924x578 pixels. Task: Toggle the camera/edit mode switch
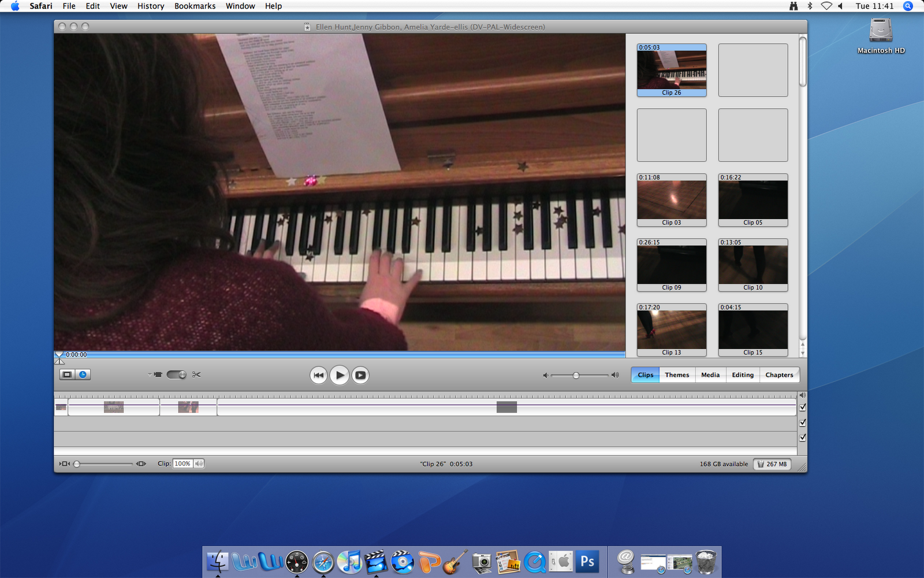click(x=176, y=375)
